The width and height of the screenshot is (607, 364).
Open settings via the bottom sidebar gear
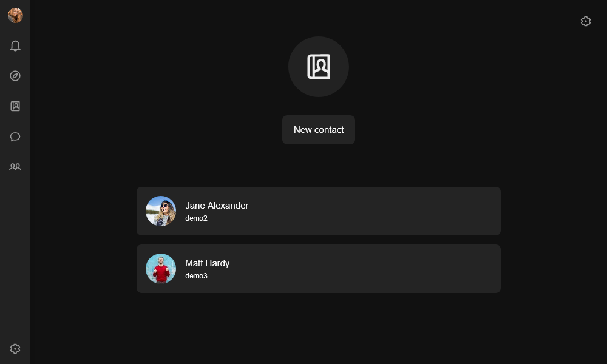15,349
